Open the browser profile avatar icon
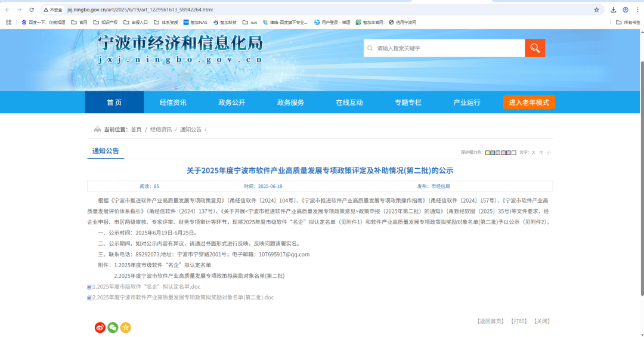This screenshot has width=644, height=337. click(x=626, y=10)
